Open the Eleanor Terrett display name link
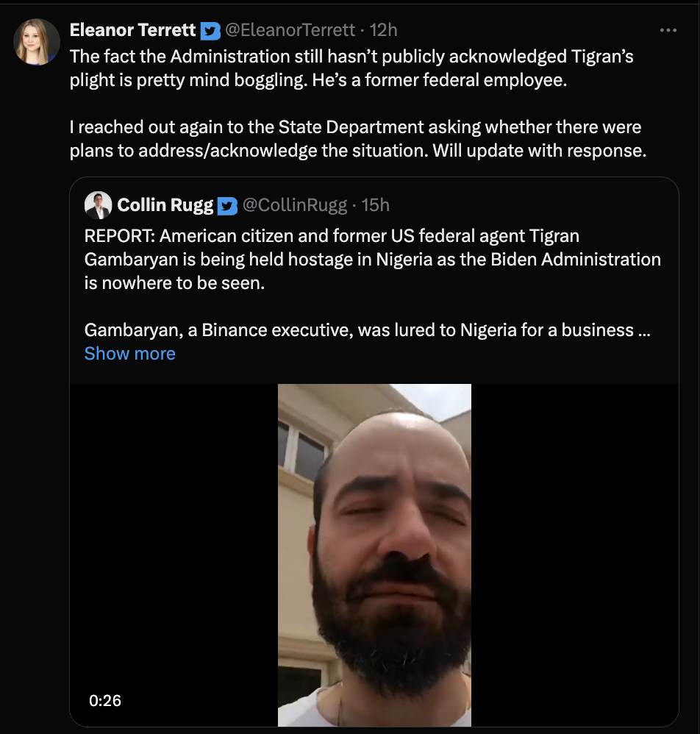The image size is (700, 734). tap(132, 30)
